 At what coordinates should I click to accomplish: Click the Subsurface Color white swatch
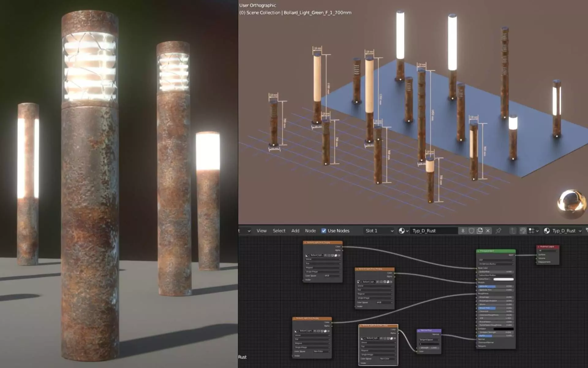(x=503, y=279)
